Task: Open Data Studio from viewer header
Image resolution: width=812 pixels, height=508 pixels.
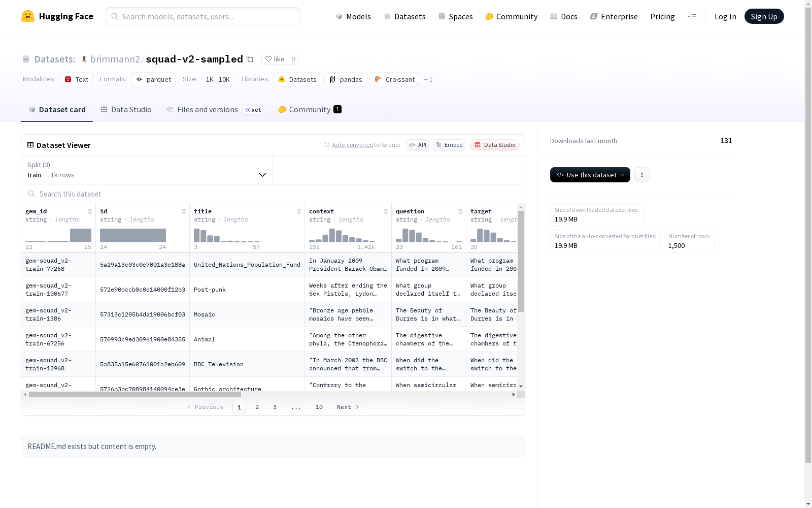Action: [495, 145]
